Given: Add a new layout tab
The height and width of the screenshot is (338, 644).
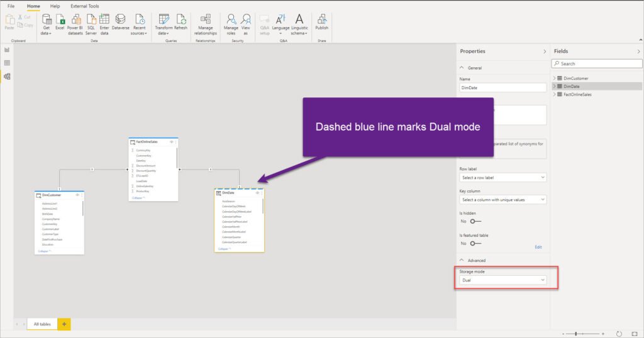Looking at the screenshot, I should pos(64,324).
